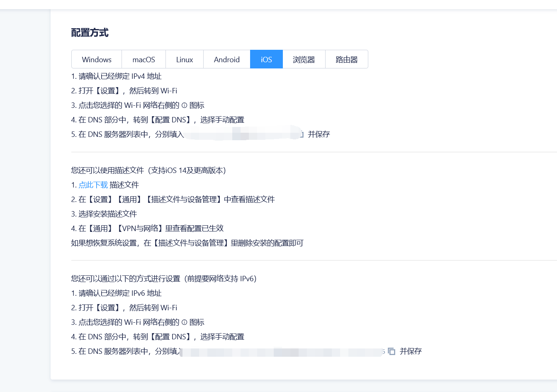Switch to the Windows tab
The height and width of the screenshot is (392, 557).
(x=97, y=59)
